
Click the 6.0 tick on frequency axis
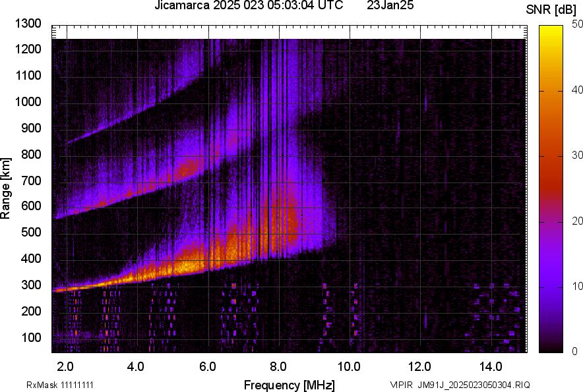pyautogui.click(x=207, y=366)
